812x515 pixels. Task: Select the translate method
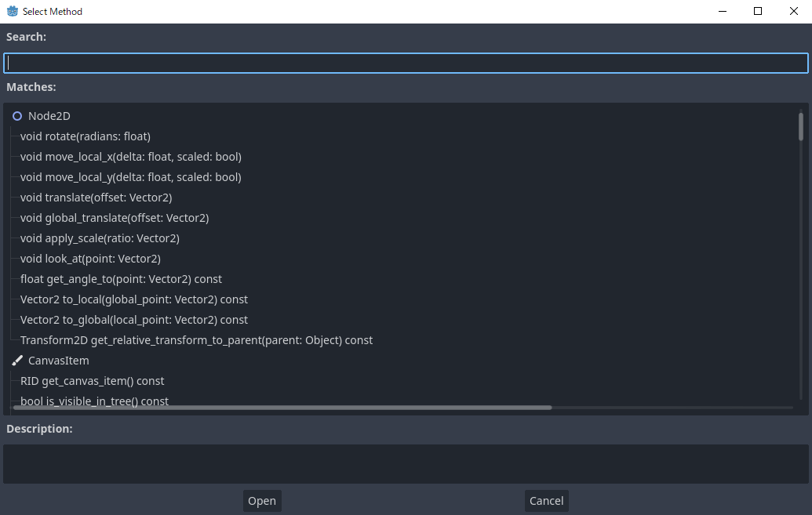point(96,197)
